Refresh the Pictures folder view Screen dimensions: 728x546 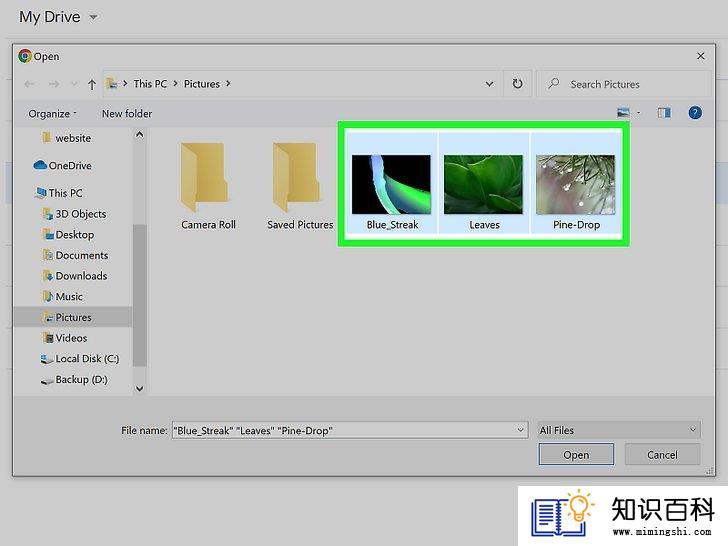(x=517, y=84)
